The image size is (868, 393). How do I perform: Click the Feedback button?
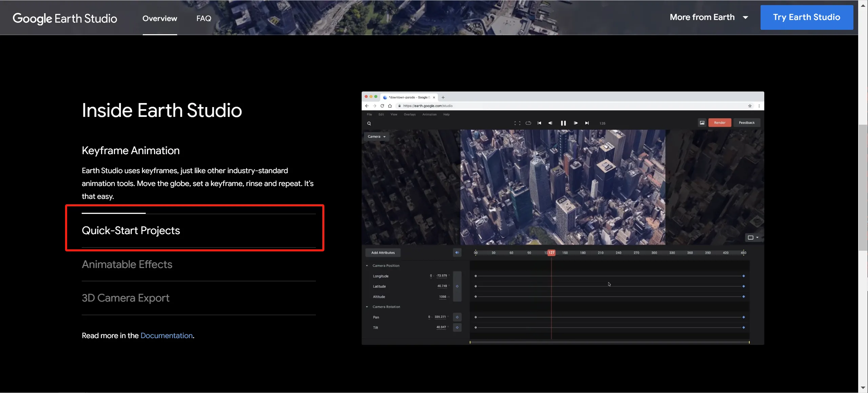[746, 123]
